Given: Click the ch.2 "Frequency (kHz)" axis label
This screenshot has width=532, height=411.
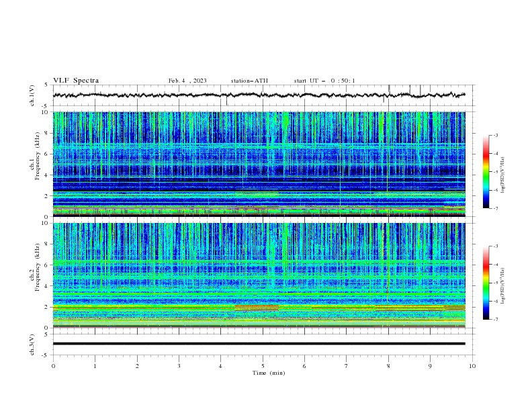Looking at the screenshot, I should coord(38,267).
